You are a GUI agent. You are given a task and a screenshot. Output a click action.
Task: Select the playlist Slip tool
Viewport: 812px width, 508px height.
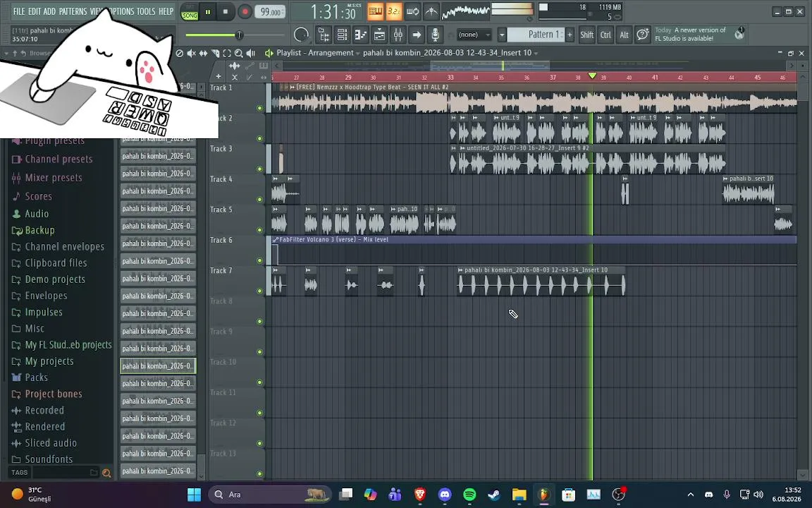[x=204, y=53]
